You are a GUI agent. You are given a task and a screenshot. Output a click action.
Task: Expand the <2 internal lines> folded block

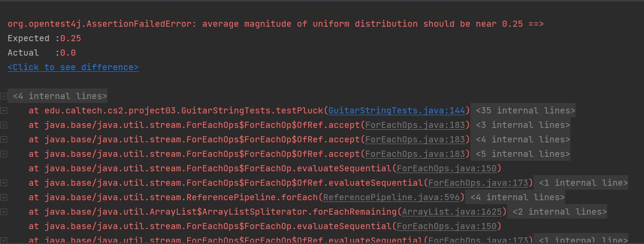(x=559, y=212)
